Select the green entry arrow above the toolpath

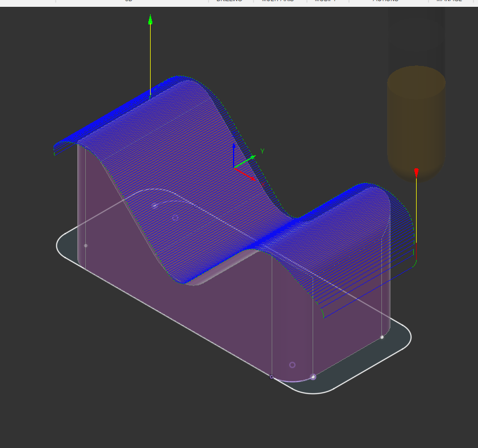150,20
